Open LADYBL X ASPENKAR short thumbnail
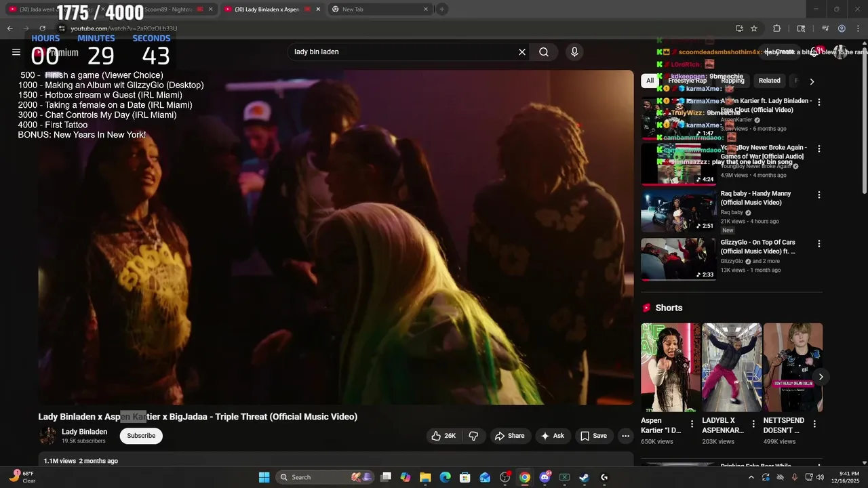868x488 pixels. click(732, 367)
